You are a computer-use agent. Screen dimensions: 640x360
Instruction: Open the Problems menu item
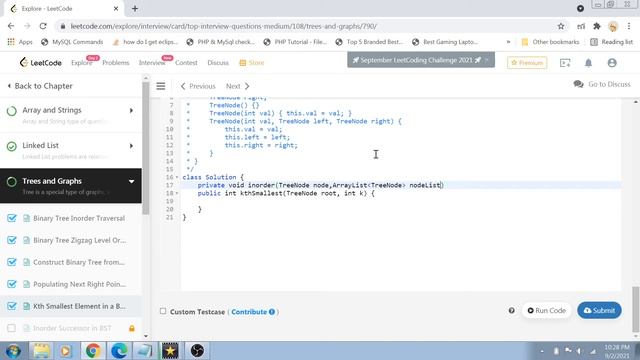tap(116, 62)
